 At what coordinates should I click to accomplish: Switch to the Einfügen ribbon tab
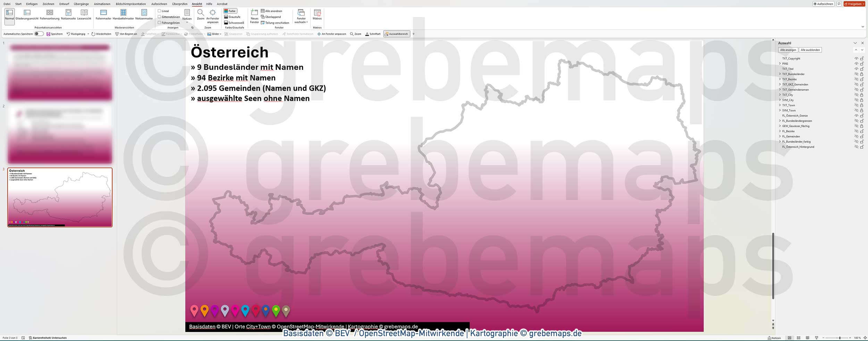tap(32, 4)
